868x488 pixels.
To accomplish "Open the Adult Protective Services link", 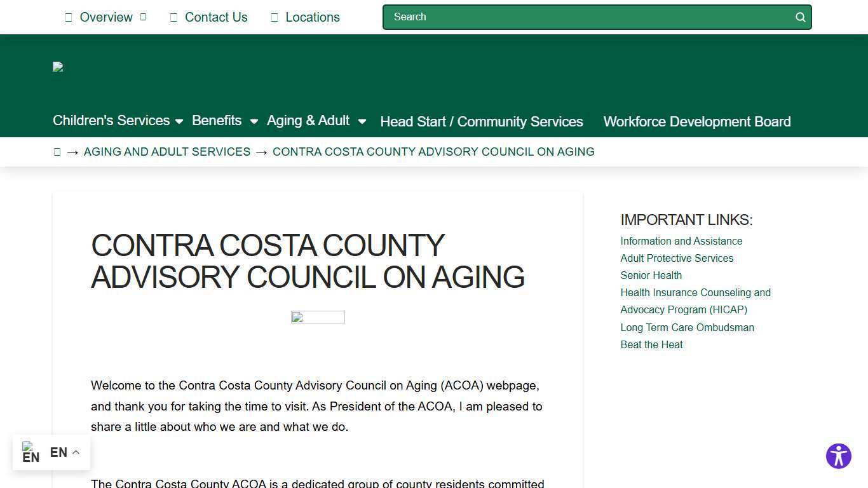I will 677,258.
